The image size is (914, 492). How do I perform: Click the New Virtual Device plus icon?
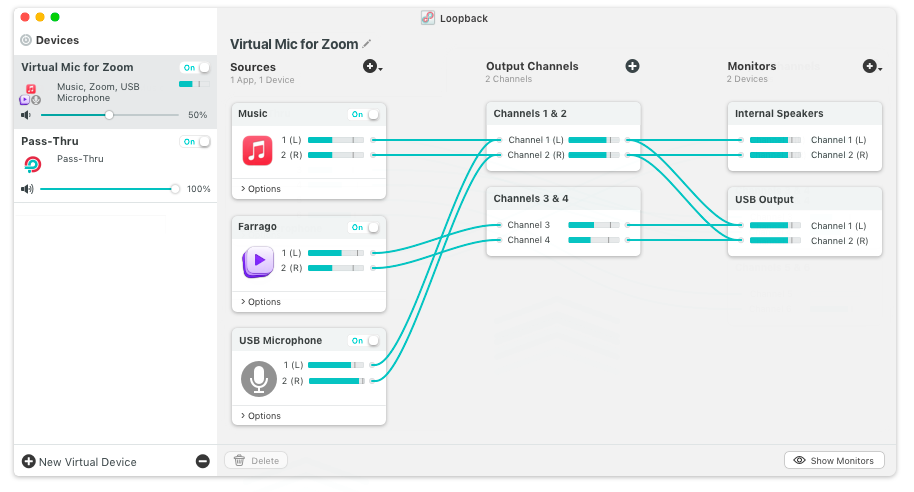(x=29, y=462)
